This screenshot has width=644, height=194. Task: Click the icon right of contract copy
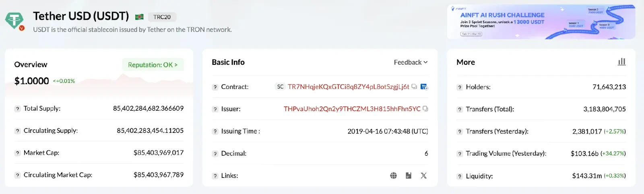click(424, 87)
